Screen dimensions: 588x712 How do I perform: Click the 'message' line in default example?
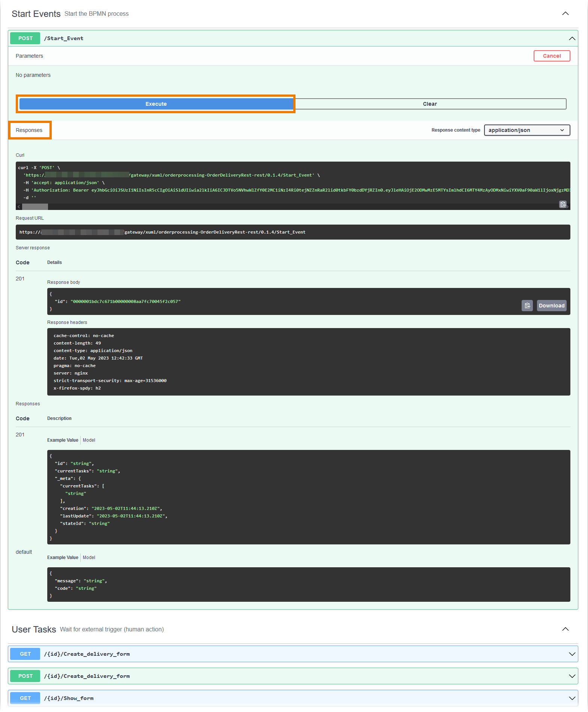click(x=81, y=581)
